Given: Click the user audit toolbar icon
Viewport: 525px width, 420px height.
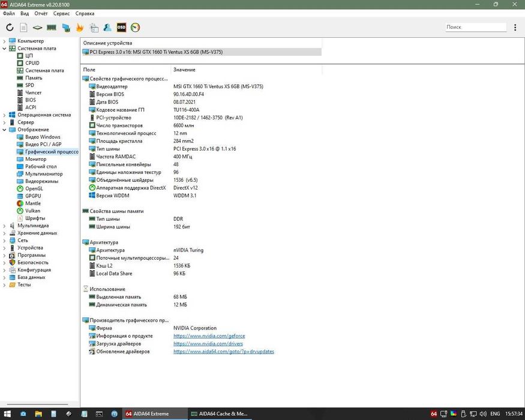Looking at the screenshot, I should pyautogui.click(x=107, y=28).
